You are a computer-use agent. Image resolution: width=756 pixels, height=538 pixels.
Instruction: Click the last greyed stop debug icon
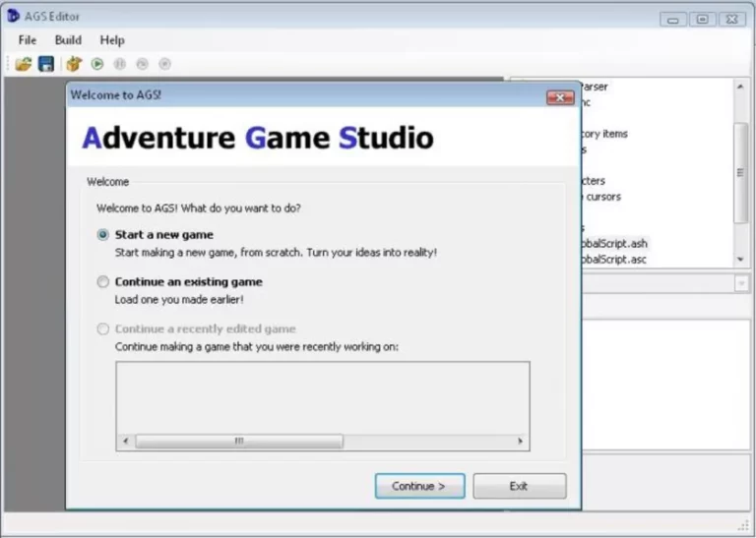click(165, 64)
